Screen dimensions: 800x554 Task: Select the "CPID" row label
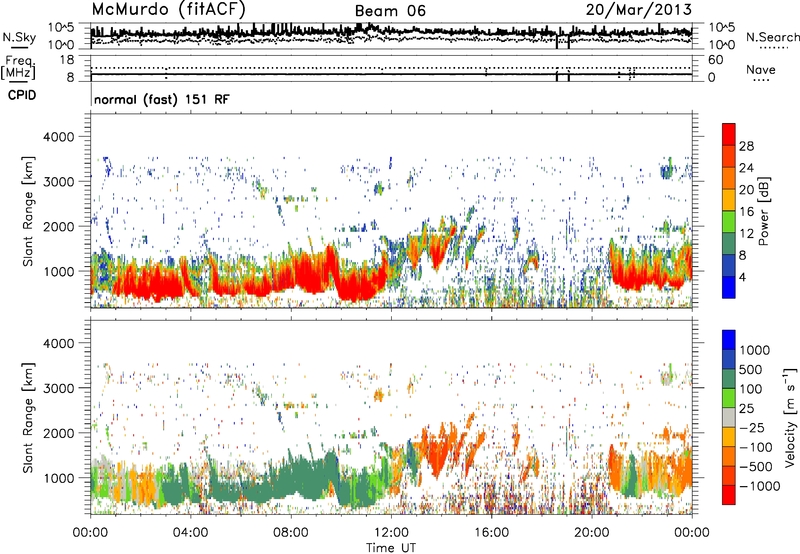point(22,95)
